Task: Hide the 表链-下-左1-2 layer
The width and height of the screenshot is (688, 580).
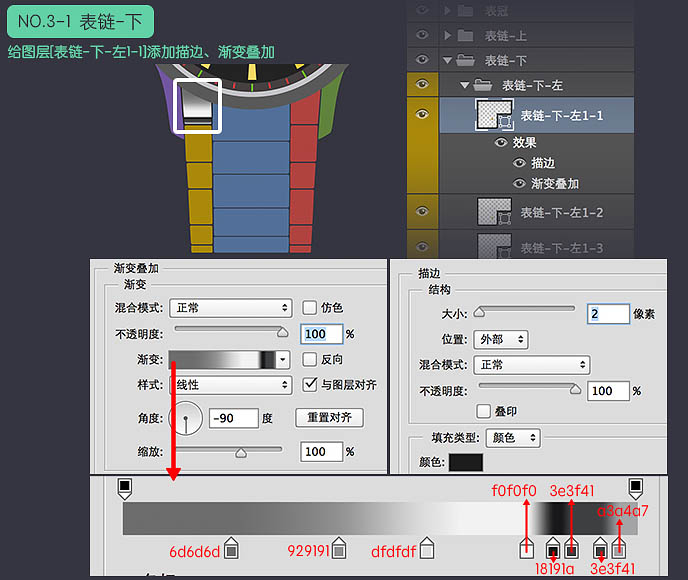Action: [422, 211]
